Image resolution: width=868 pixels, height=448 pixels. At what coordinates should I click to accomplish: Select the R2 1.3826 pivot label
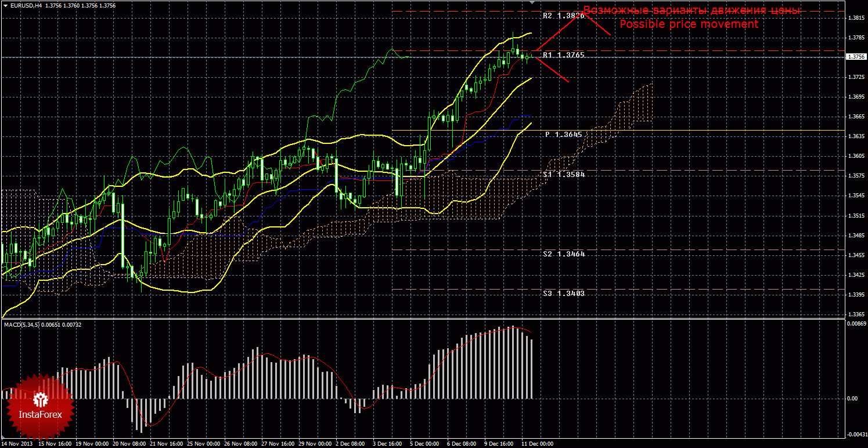[x=564, y=16]
